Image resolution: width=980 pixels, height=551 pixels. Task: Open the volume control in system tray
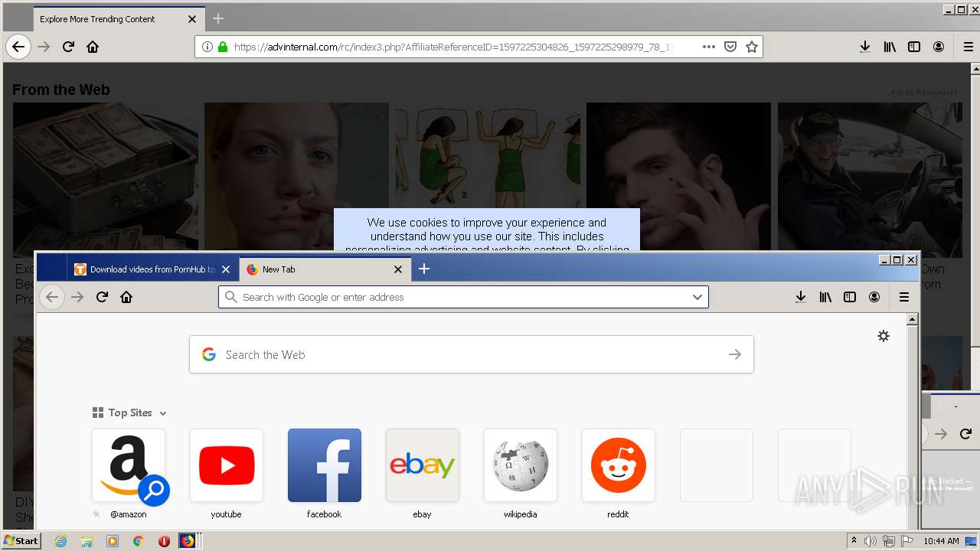pos(871,541)
